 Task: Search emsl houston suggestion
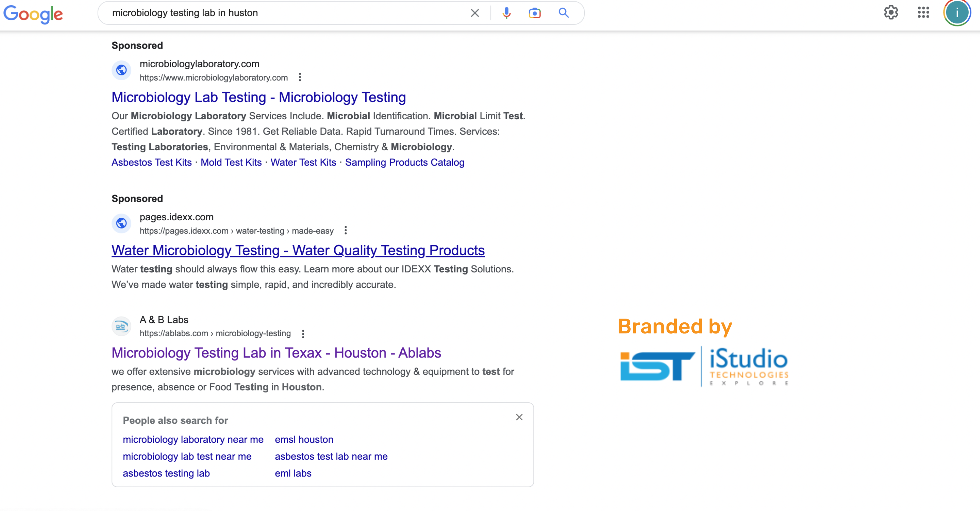point(304,440)
